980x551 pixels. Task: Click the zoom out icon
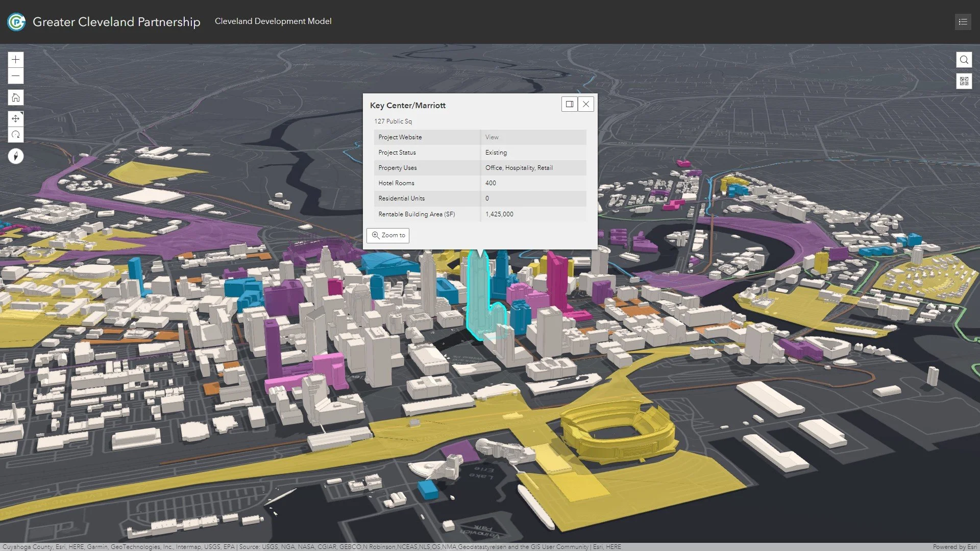pos(16,76)
